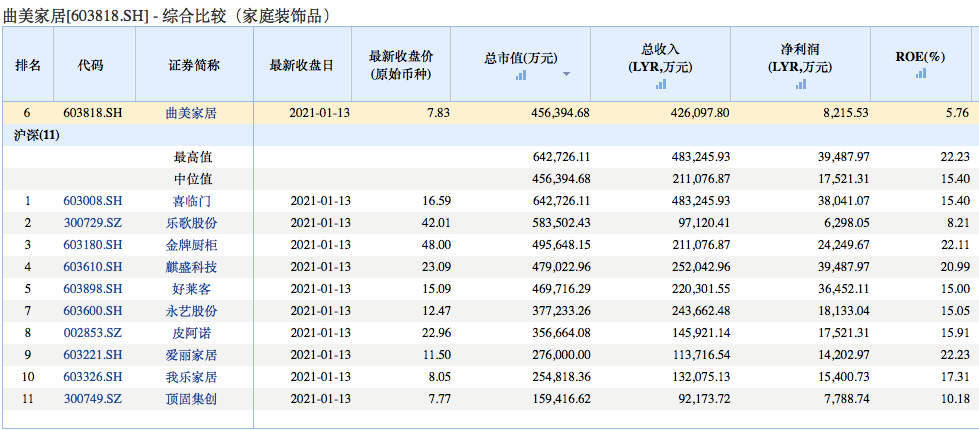Open stock code link 603326.SH
Viewport: 979px width, 430px height.
click(92, 377)
